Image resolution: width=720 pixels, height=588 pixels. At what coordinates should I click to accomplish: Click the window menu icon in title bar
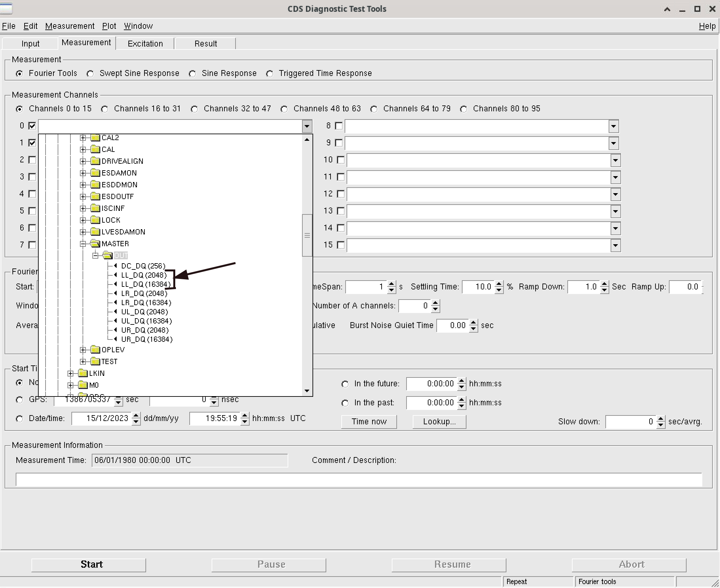[6, 9]
